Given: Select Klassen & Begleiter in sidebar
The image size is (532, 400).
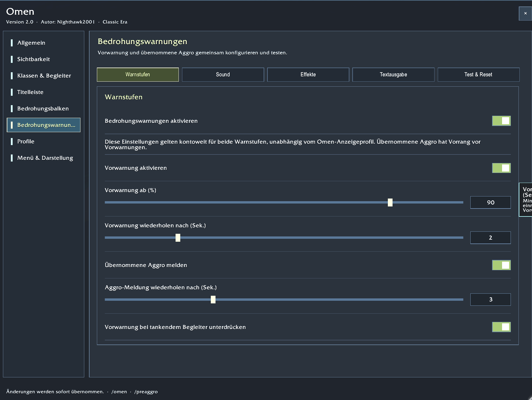Looking at the screenshot, I should [43, 76].
